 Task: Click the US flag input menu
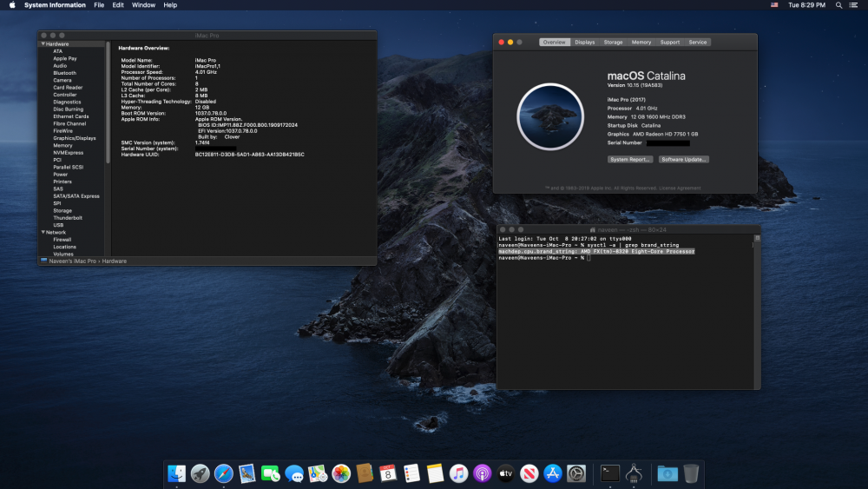click(774, 5)
